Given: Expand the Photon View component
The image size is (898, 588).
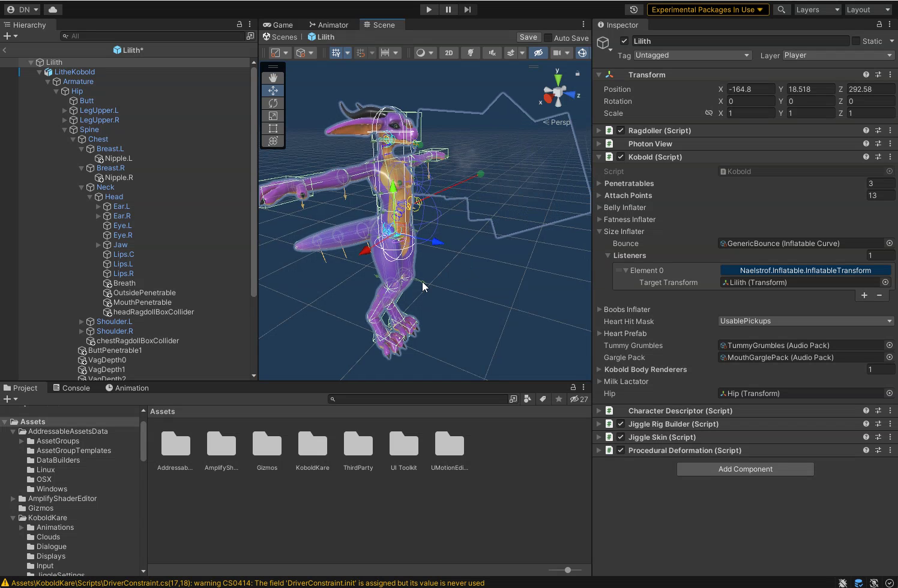Looking at the screenshot, I should 598,144.
